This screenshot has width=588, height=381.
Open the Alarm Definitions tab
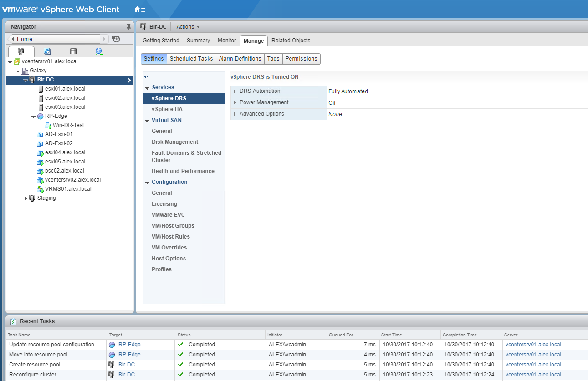coord(240,59)
